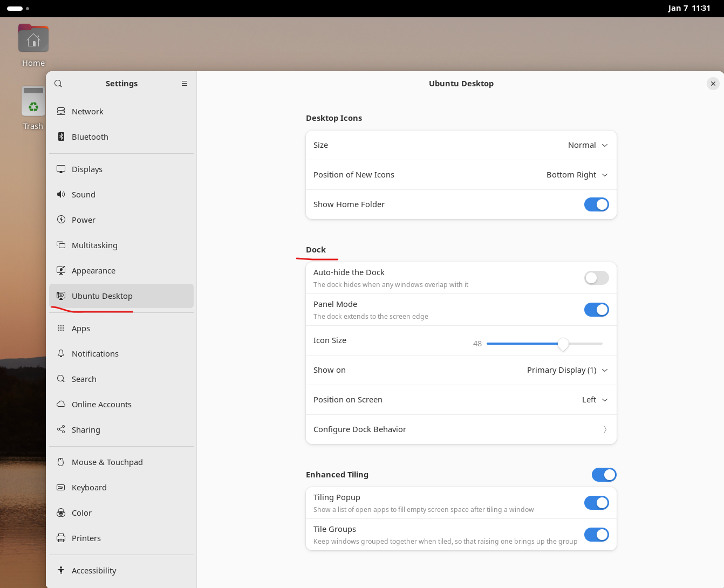The height and width of the screenshot is (588, 724).
Task: Click the Displays monitor icon
Action: click(x=61, y=169)
